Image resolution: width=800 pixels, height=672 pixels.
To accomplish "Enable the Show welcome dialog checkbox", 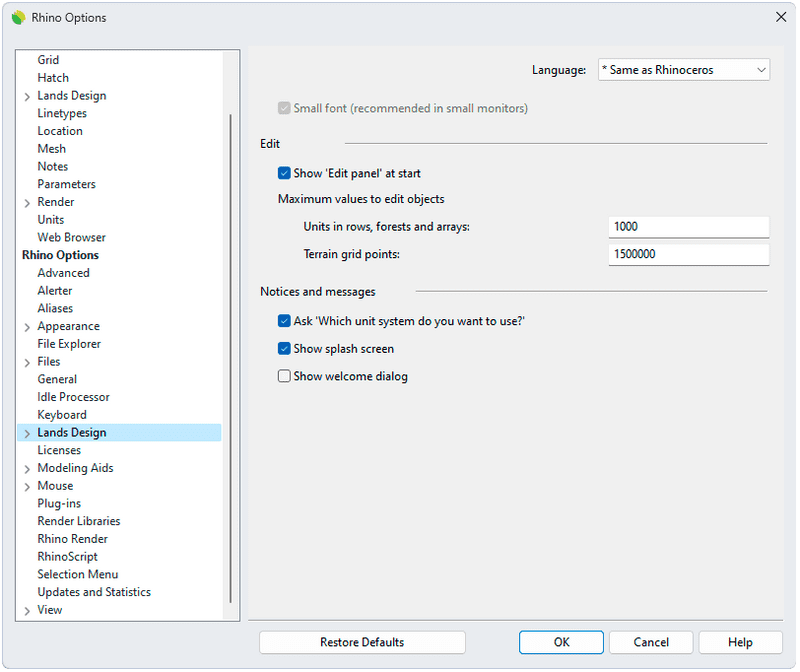I will pos(284,377).
